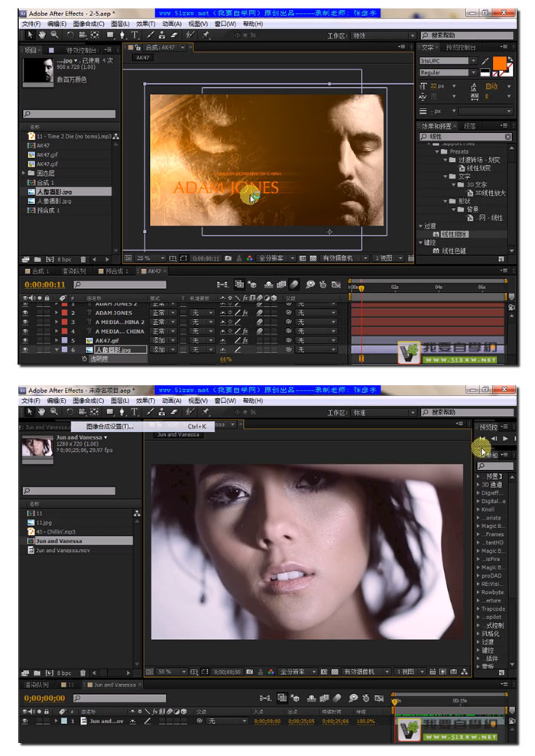This screenshot has height=756, width=535.
Task: Click Graph Editor icon in upper timeline
Action: [x=336, y=284]
